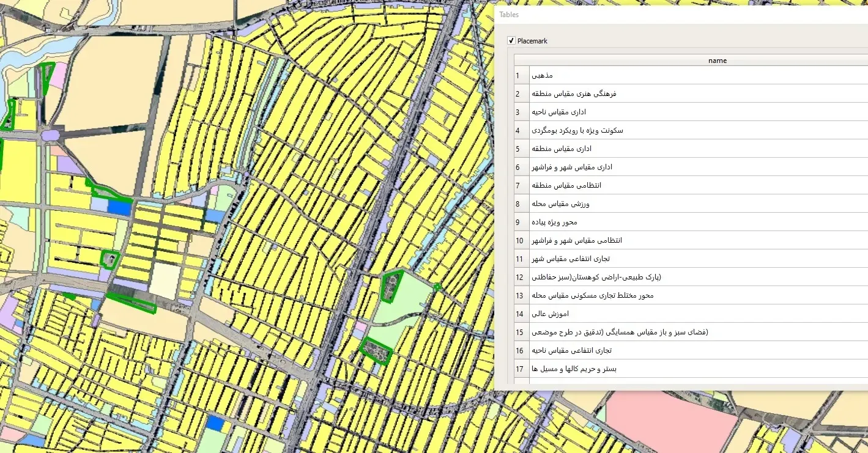Select row 17 بستر و حریم کالها و مسیل ها
Viewport: 868px width, 453px height.
coord(673,369)
